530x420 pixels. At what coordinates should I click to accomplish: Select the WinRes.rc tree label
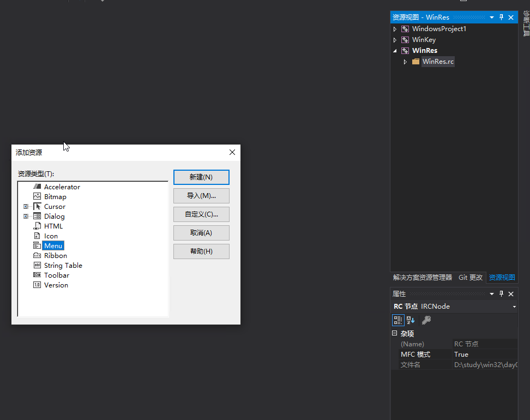438,62
